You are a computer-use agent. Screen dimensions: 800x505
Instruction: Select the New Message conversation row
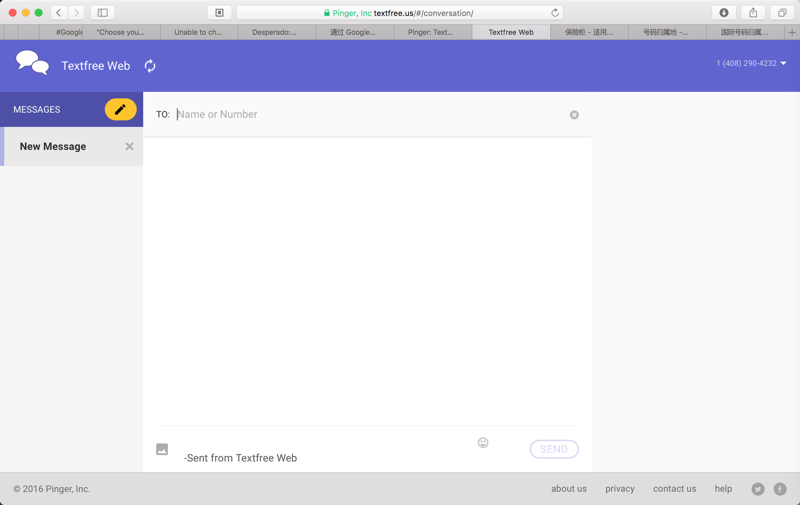click(71, 146)
